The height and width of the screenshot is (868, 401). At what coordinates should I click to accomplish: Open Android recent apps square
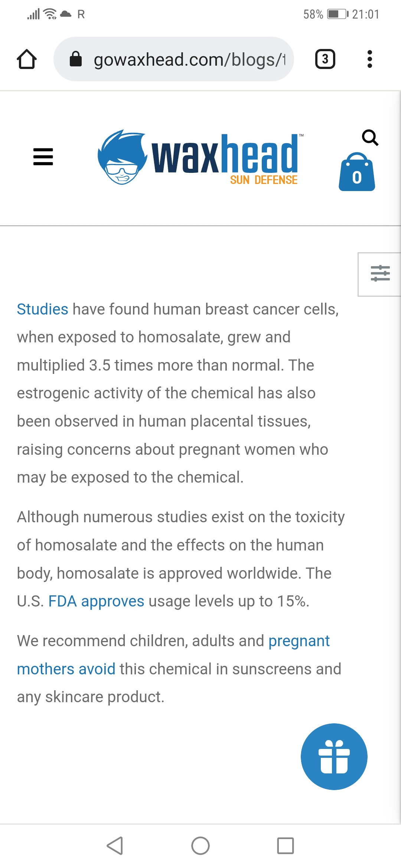[x=285, y=846]
